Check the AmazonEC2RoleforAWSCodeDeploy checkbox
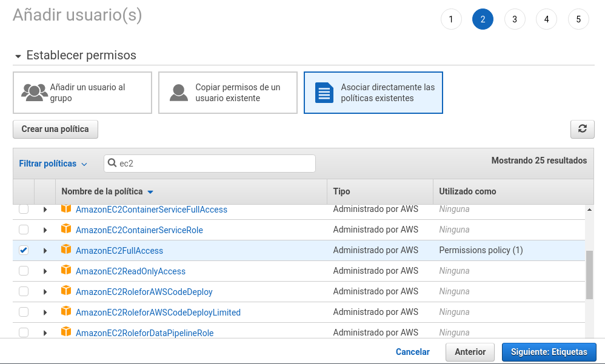 [24, 291]
